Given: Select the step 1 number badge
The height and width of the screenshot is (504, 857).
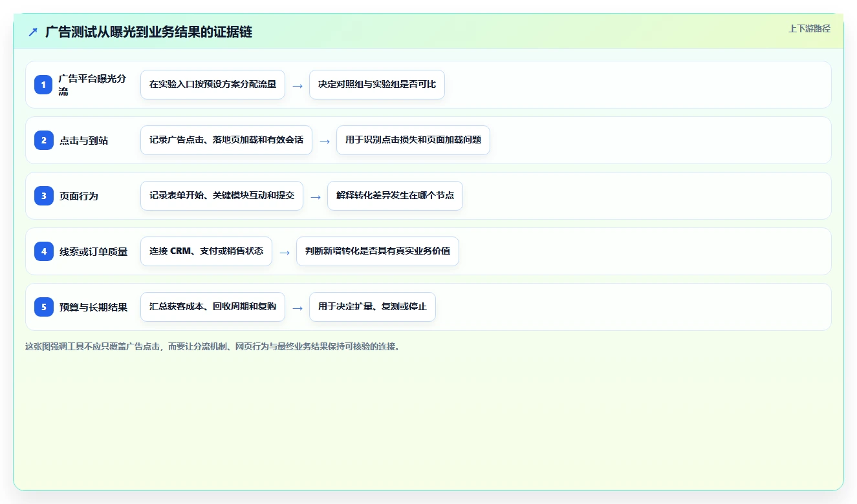Looking at the screenshot, I should pos(44,85).
